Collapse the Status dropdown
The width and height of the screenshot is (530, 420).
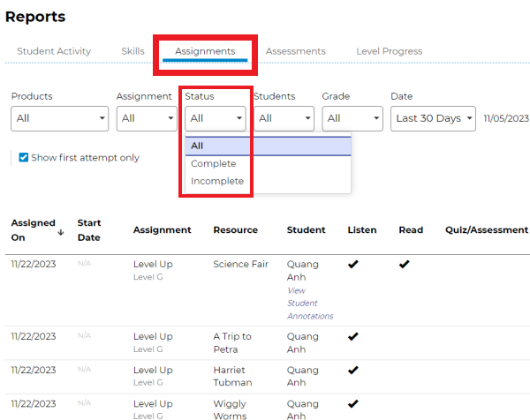pos(216,118)
